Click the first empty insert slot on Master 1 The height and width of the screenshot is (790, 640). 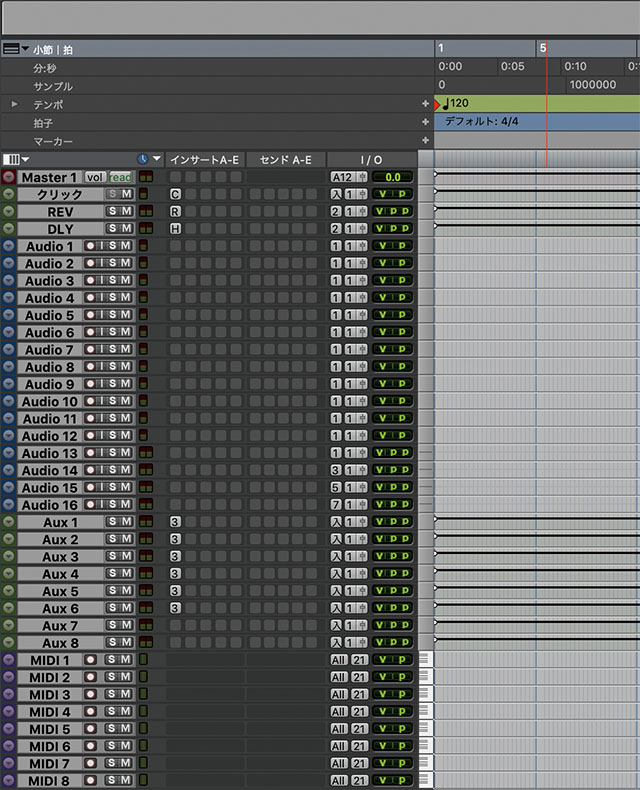pyautogui.click(x=175, y=177)
